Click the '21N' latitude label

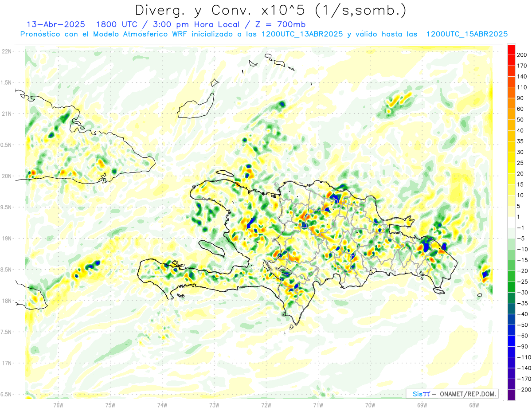6,114
